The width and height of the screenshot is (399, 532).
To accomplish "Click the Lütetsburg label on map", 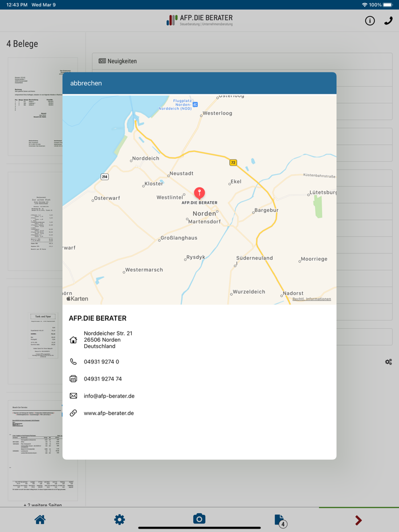I will (323, 192).
